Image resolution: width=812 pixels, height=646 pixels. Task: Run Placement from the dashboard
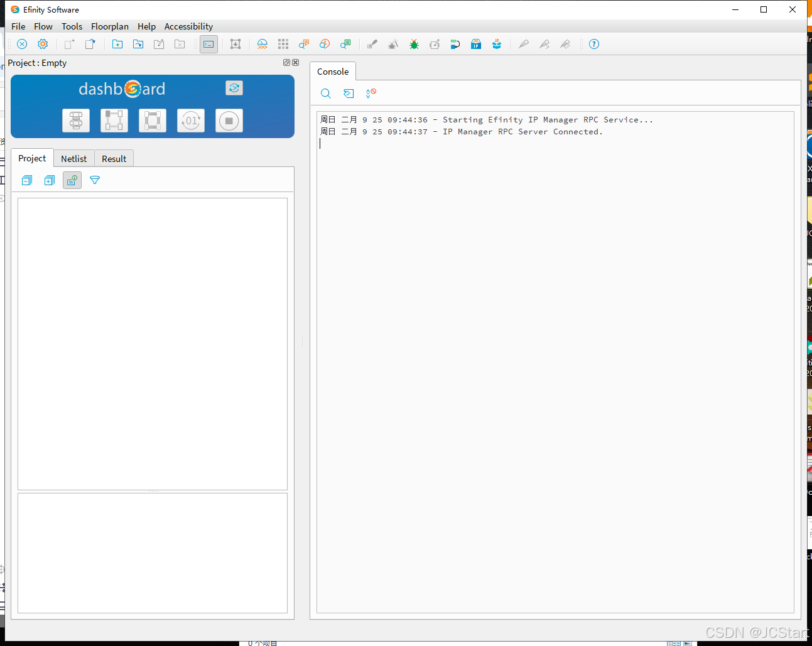coord(114,121)
